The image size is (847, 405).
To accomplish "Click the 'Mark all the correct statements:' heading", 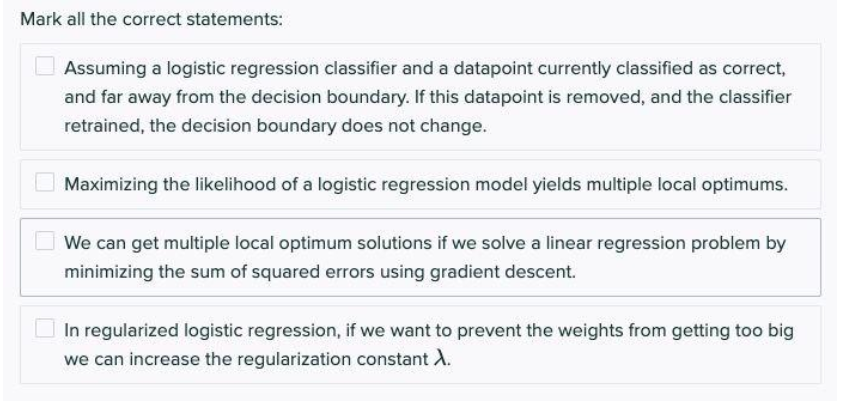I will (x=151, y=19).
